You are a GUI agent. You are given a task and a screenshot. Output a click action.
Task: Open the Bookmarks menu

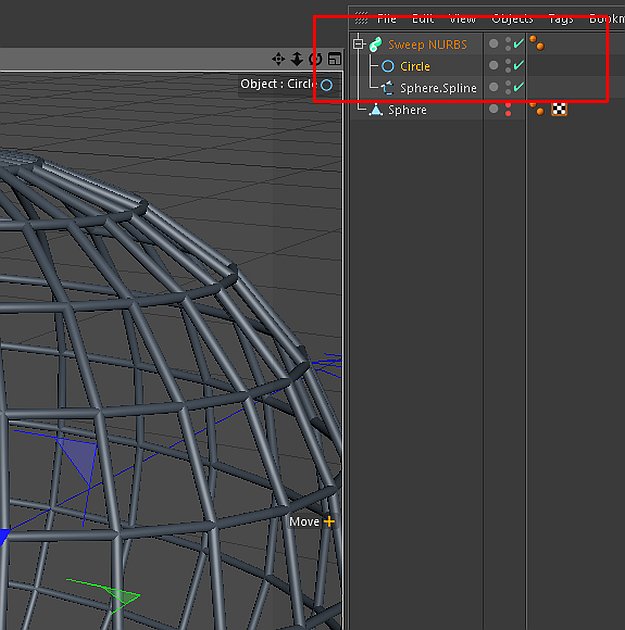click(607, 19)
